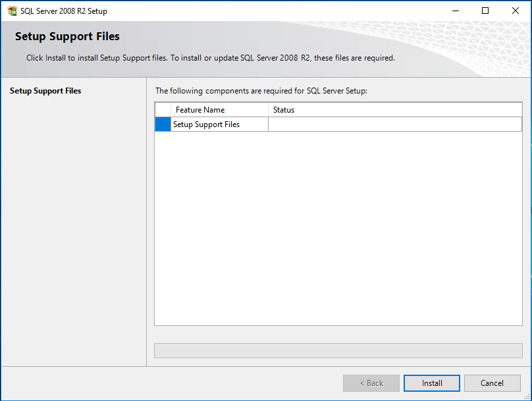
Task: Click the SQL Server setup box icon in title bar
Action: [13, 11]
